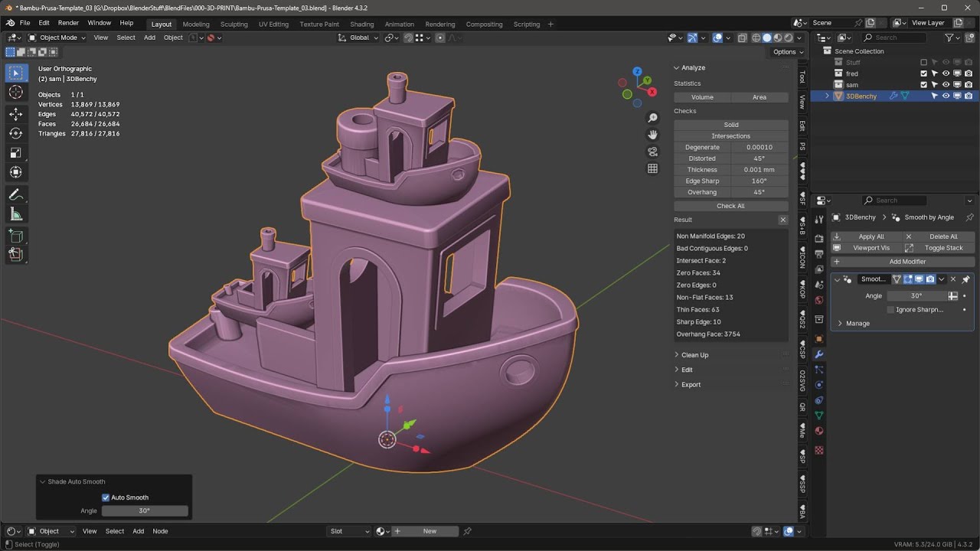
Task: Click the Volume button
Action: pyautogui.click(x=702, y=97)
